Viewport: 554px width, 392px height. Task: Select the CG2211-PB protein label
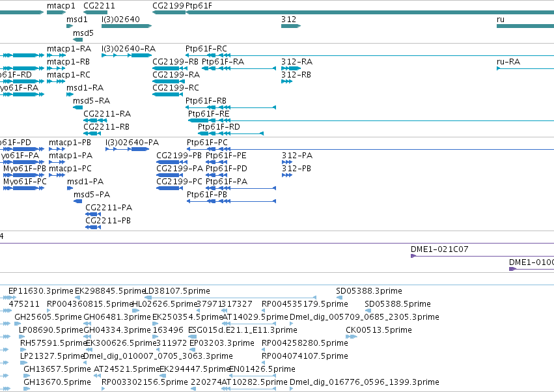coord(108,221)
